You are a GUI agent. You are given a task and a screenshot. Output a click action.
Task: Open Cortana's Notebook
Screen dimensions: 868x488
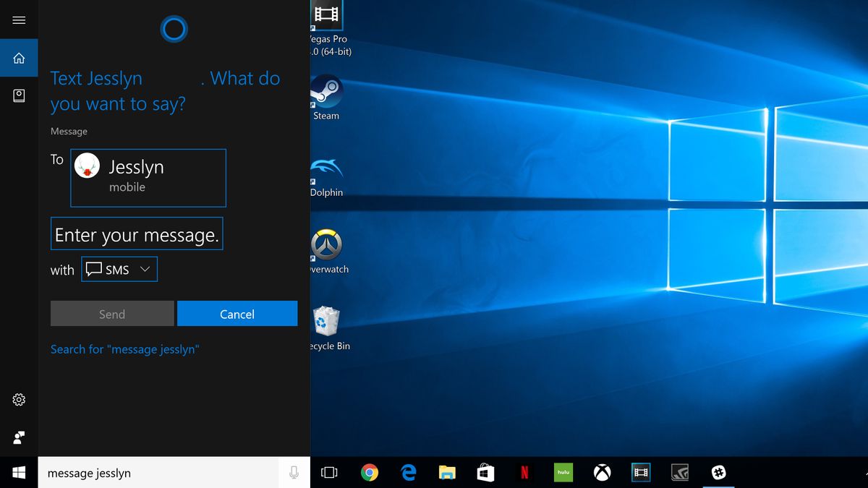[19, 95]
